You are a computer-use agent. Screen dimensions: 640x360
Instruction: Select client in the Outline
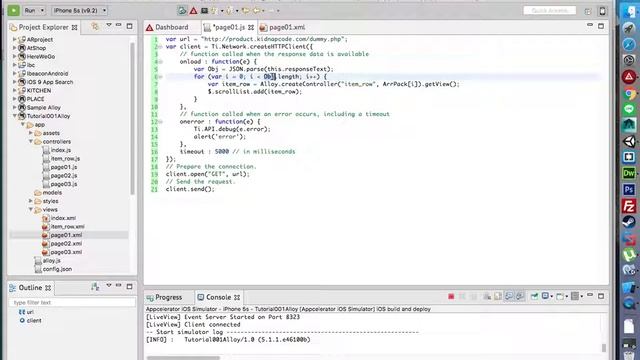point(34,320)
